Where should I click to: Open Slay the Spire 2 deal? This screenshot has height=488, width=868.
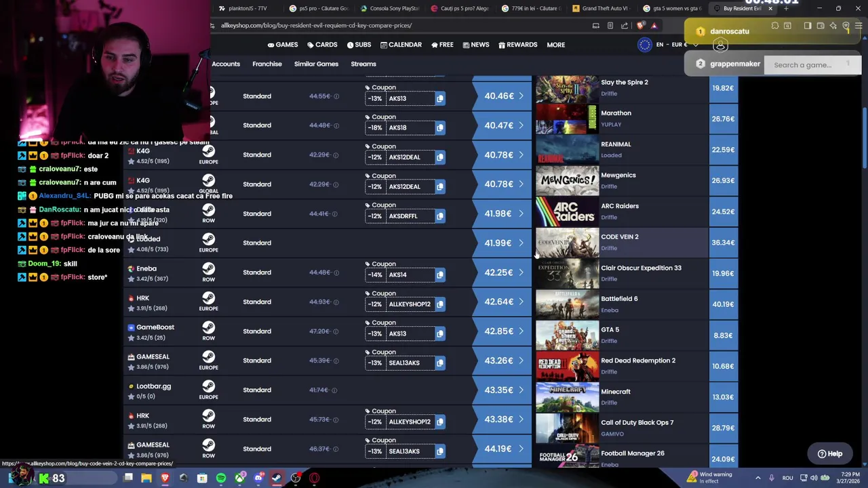click(x=636, y=88)
